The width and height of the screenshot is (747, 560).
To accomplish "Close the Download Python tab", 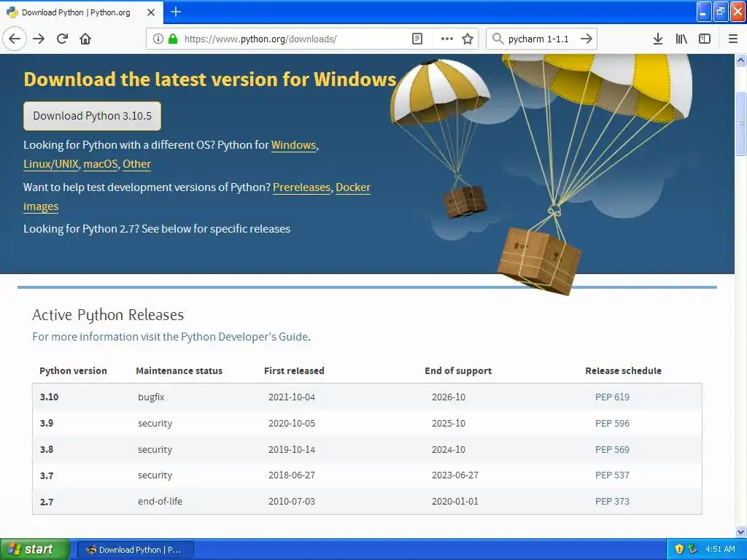I will [x=151, y=12].
